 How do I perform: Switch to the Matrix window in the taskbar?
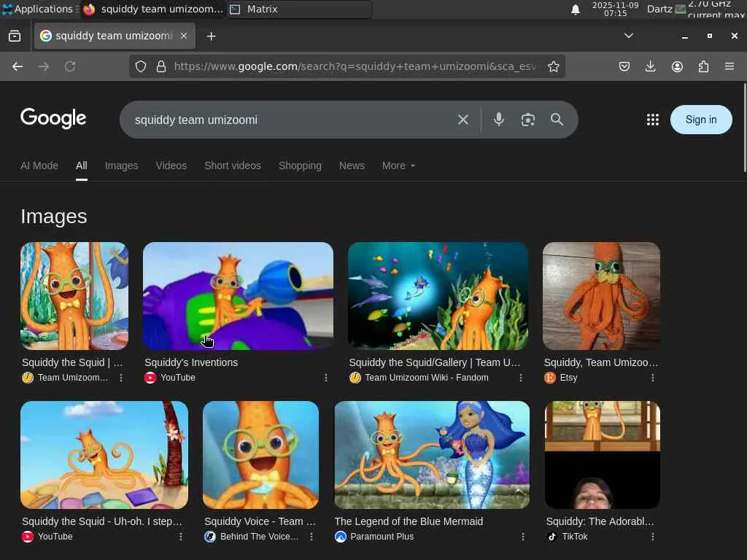[x=298, y=9]
